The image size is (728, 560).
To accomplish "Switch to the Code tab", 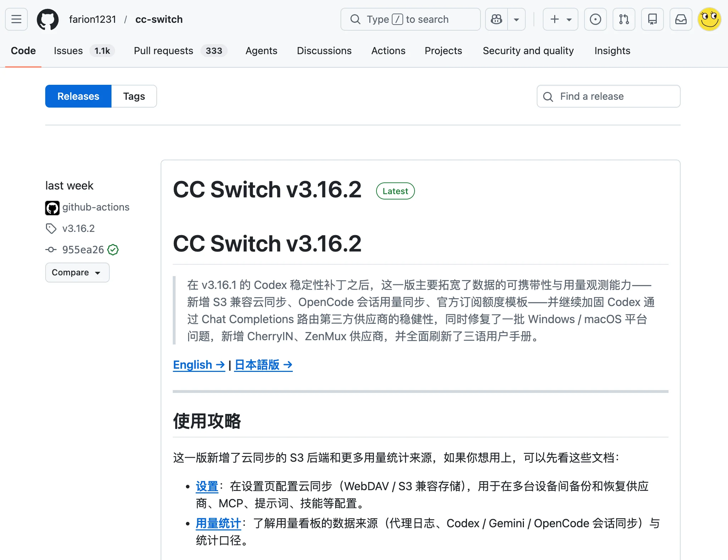I will [x=23, y=51].
